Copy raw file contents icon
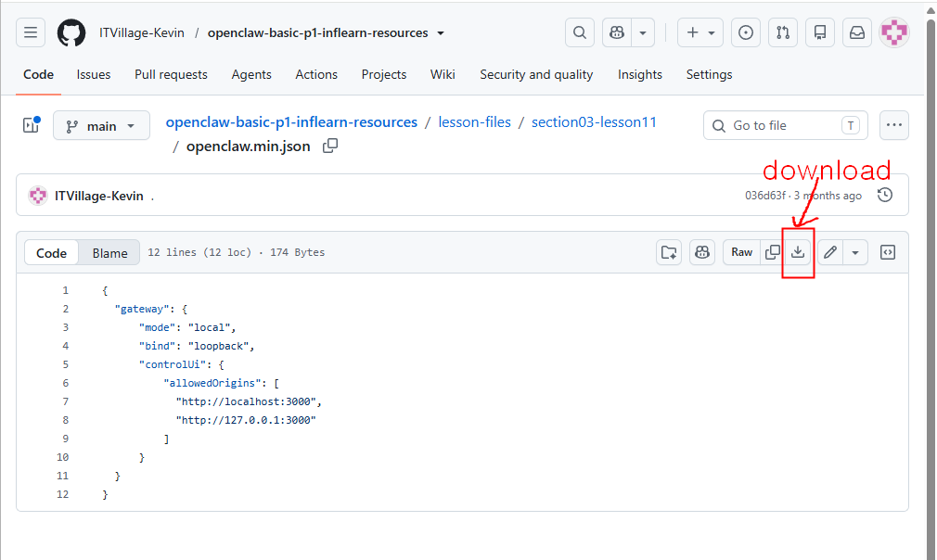The width and height of the screenshot is (937, 560). tap(772, 252)
